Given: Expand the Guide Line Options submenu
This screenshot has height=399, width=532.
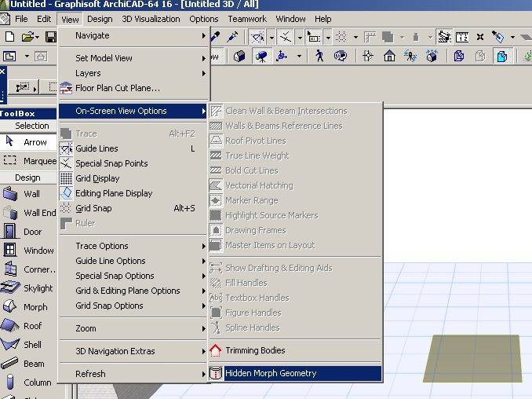Looking at the screenshot, I should pos(133,261).
